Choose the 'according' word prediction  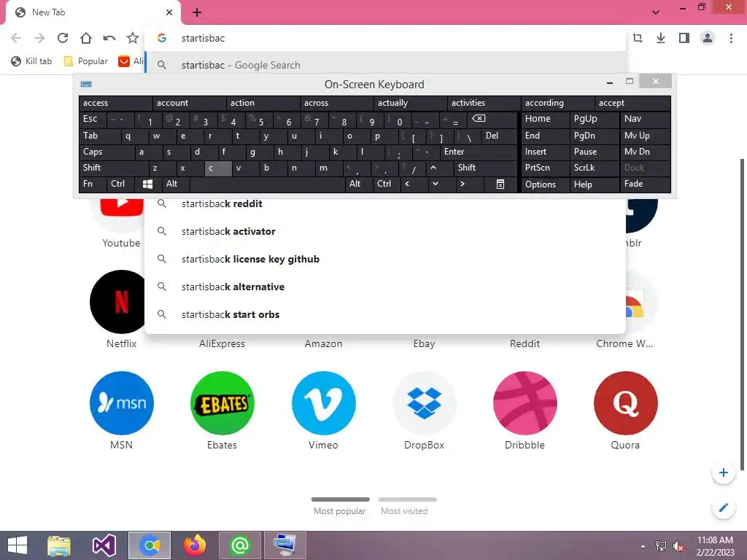(x=557, y=103)
